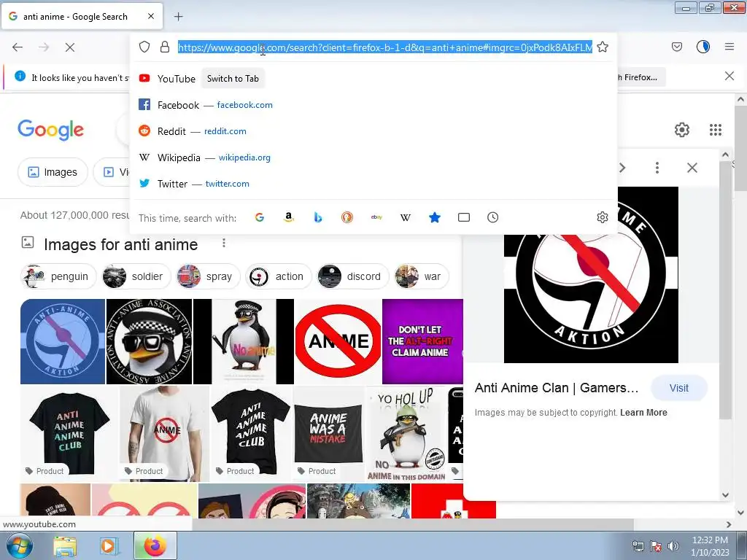Search with Amazon engine icon this time
The height and width of the screenshot is (560, 747).
tap(289, 217)
